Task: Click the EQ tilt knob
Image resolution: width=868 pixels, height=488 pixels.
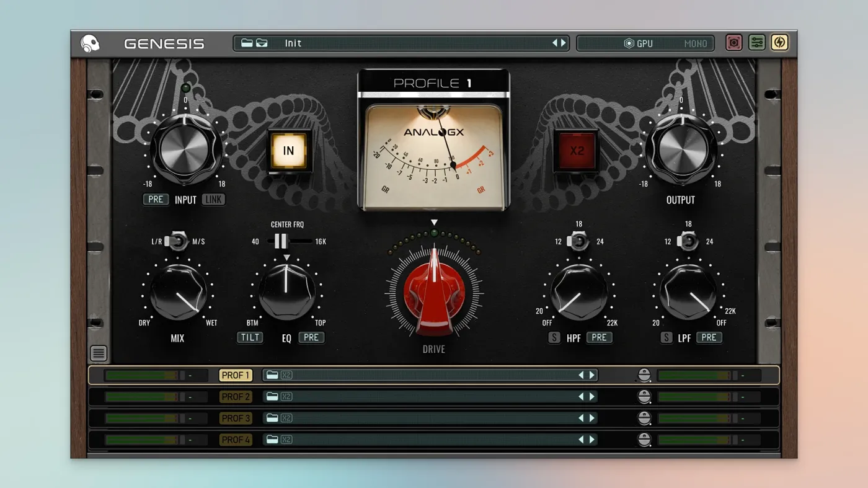Action: click(x=286, y=293)
